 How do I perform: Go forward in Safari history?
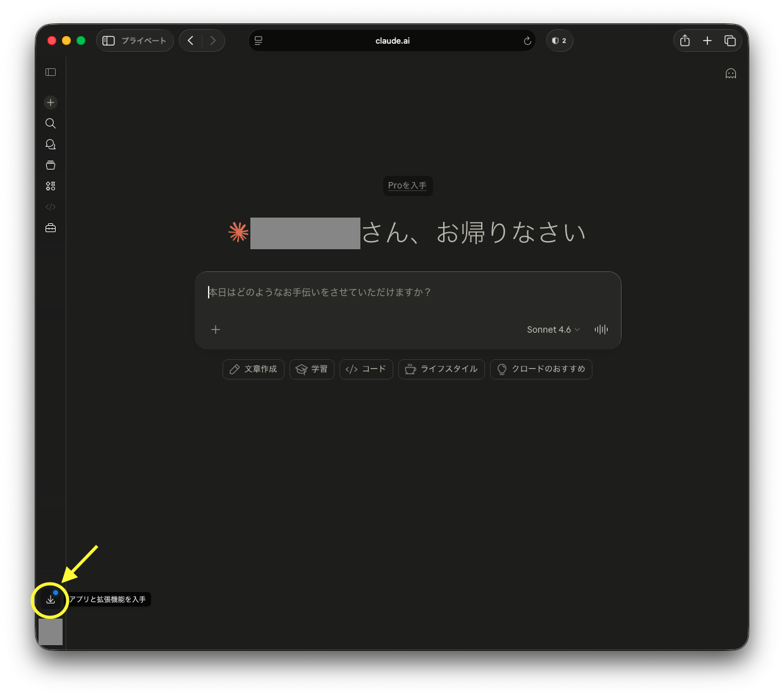click(x=213, y=40)
